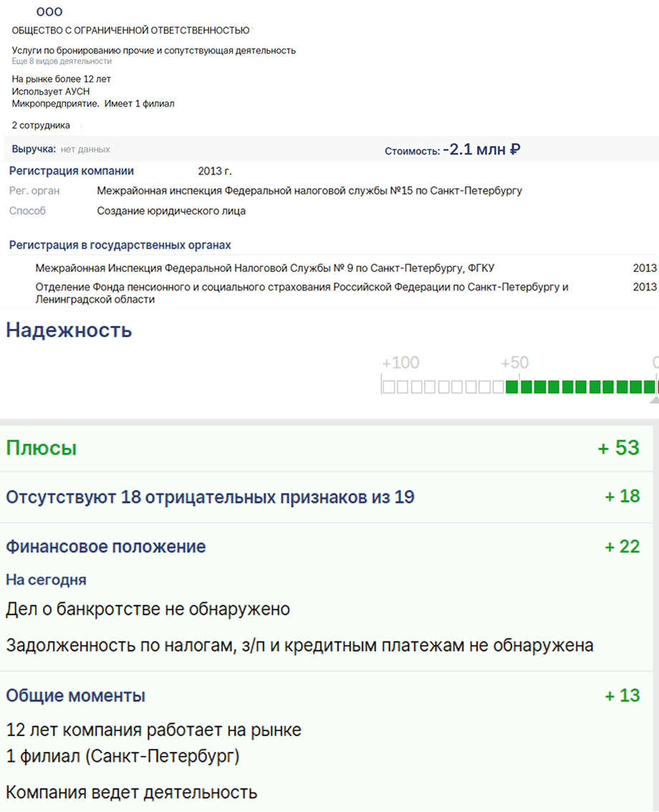The width and height of the screenshot is (659, 812).
Task: Select the tax inspection №15 registration authority
Action: pyautogui.click(x=309, y=190)
